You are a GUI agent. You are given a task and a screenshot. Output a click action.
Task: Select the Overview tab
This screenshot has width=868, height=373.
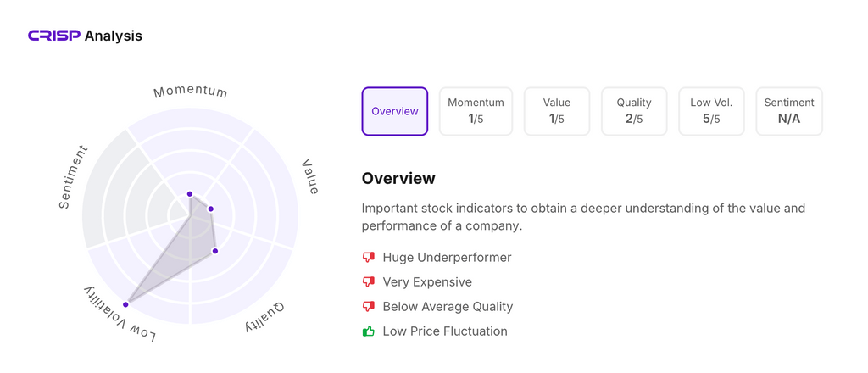395,111
